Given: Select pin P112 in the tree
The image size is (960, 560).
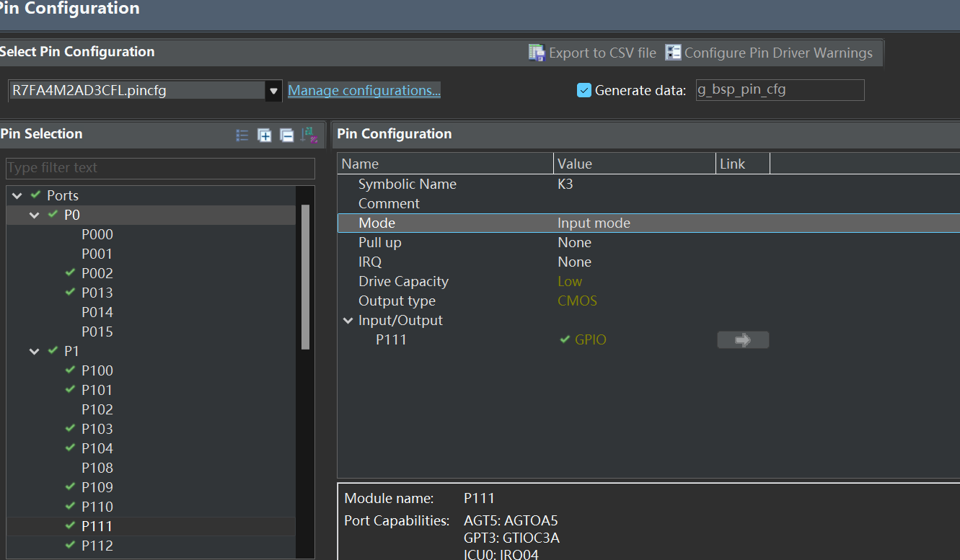Looking at the screenshot, I should [x=97, y=546].
